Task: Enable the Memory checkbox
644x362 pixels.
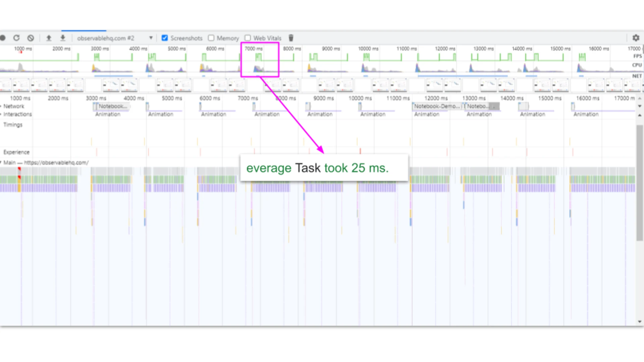Action: pos(211,38)
